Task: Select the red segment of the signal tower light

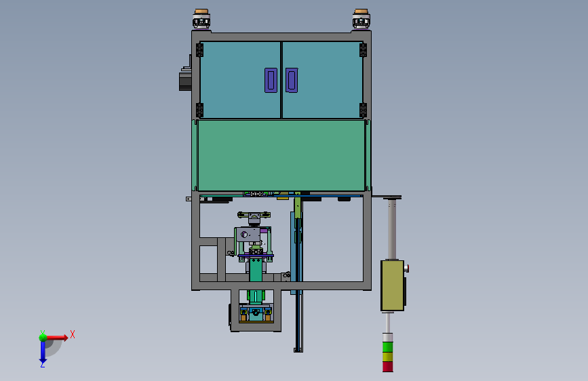Action: point(388,366)
